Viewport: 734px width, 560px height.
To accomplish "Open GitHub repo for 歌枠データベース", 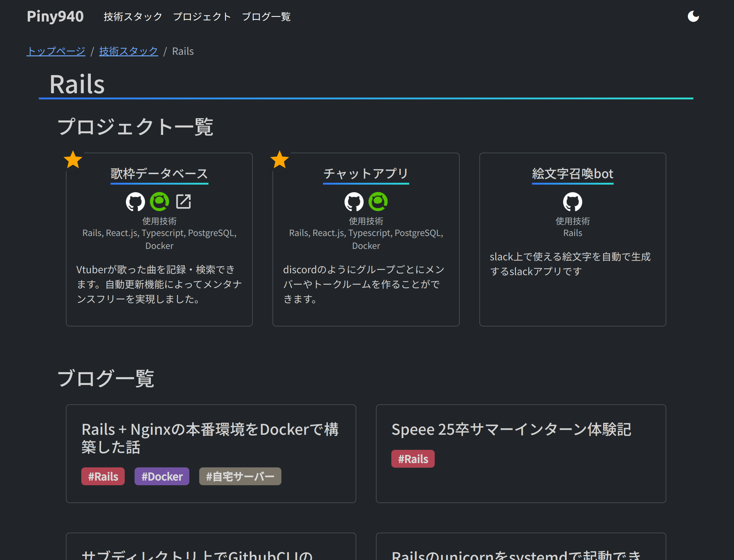I will pos(135,202).
